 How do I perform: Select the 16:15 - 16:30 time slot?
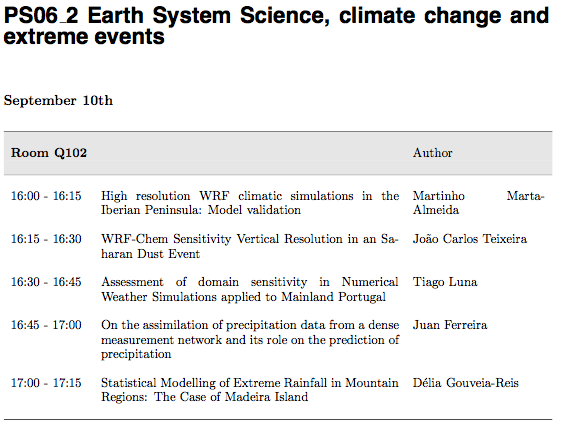[x=46, y=239]
